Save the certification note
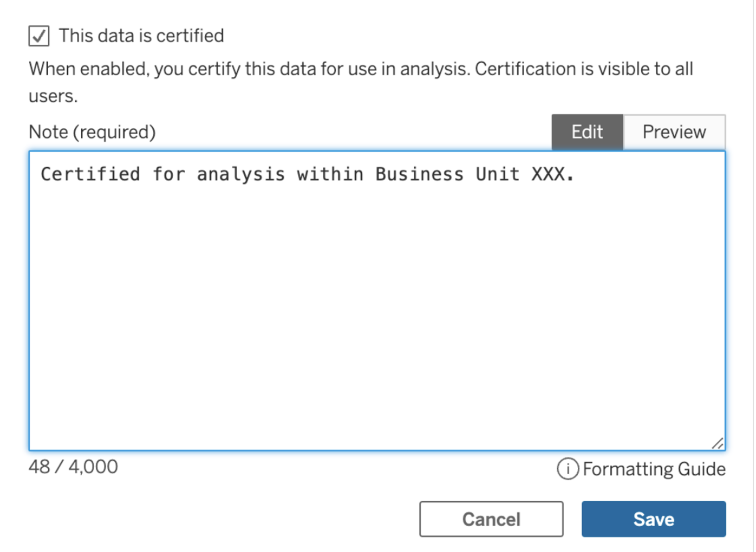 (x=653, y=519)
